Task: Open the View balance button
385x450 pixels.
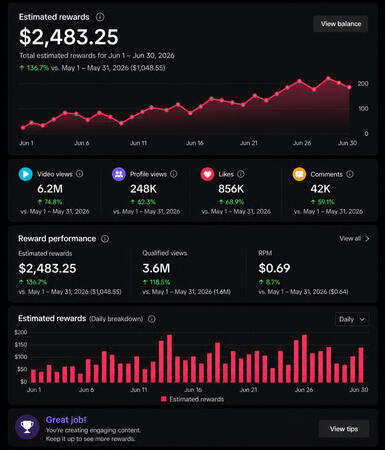Action: click(341, 24)
